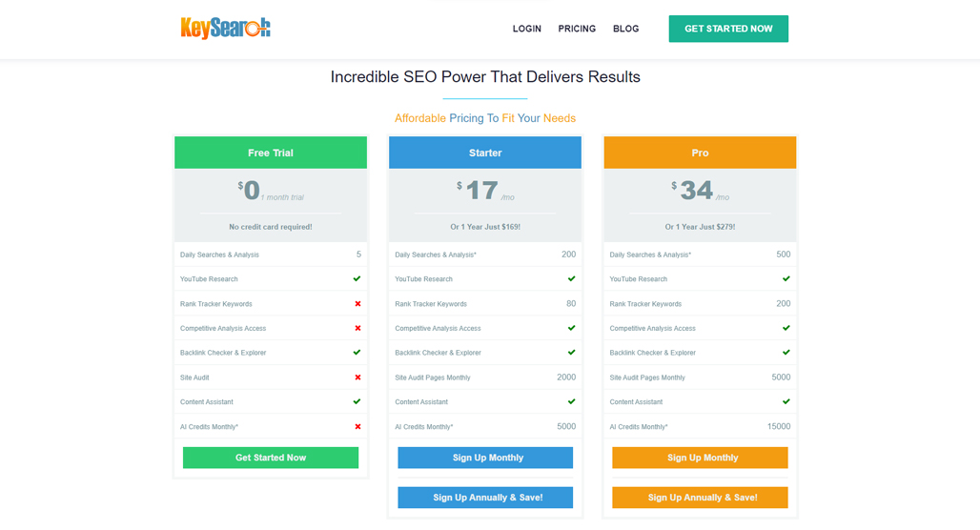
Task: Click Pro Backlink Checker & Explorer checkmark
Action: pyautogui.click(x=786, y=353)
